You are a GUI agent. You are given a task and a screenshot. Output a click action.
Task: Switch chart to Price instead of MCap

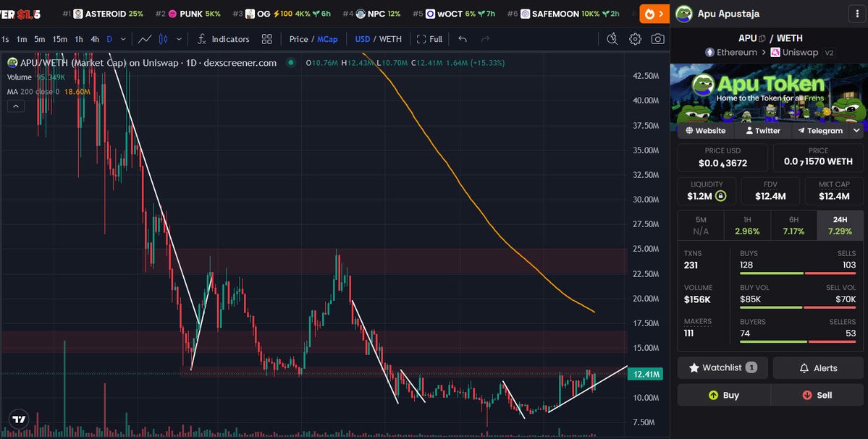click(298, 39)
